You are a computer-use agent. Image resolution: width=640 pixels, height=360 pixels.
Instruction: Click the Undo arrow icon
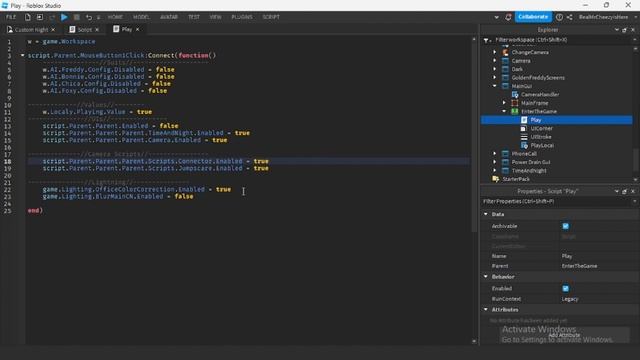[89, 17]
